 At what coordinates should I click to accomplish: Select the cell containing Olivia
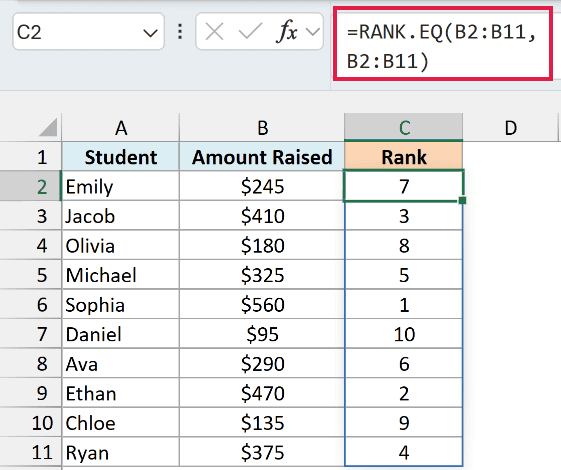121,245
